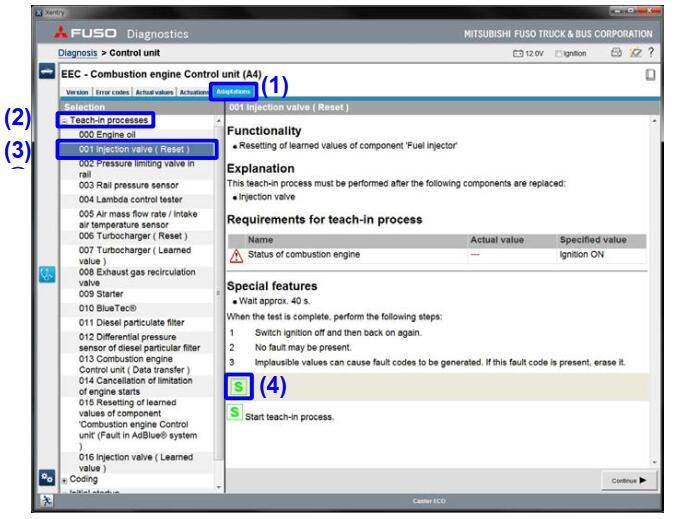Click the running-man exit icon at bottom left

tap(47, 501)
